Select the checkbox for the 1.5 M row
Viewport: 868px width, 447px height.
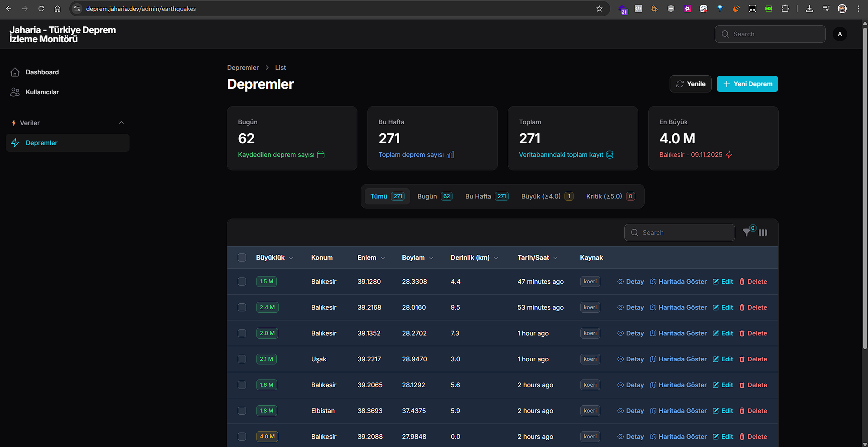click(x=242, y=282)
